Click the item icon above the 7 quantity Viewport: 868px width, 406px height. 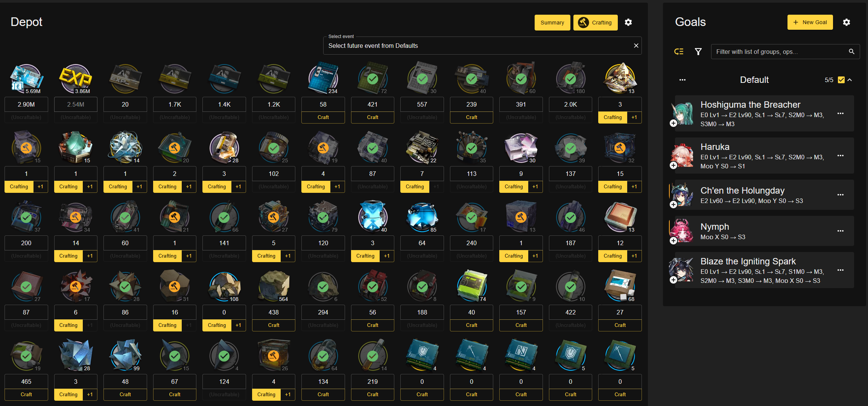(422, 148)
